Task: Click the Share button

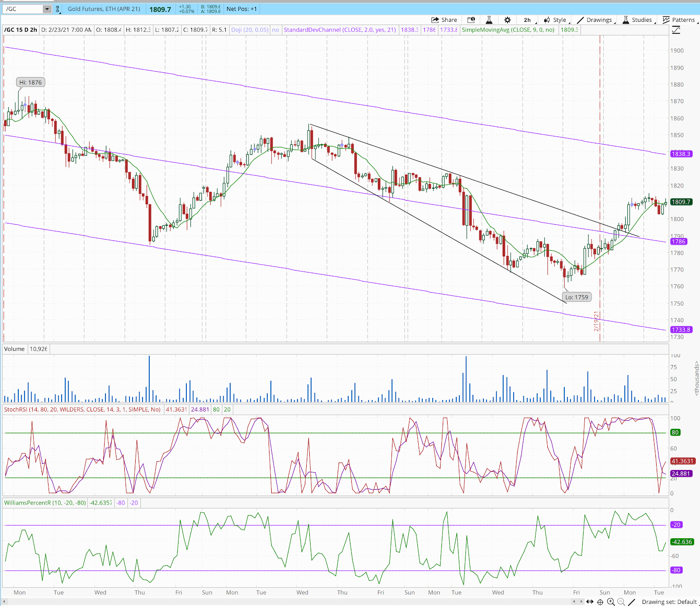Action: point(444,20)
